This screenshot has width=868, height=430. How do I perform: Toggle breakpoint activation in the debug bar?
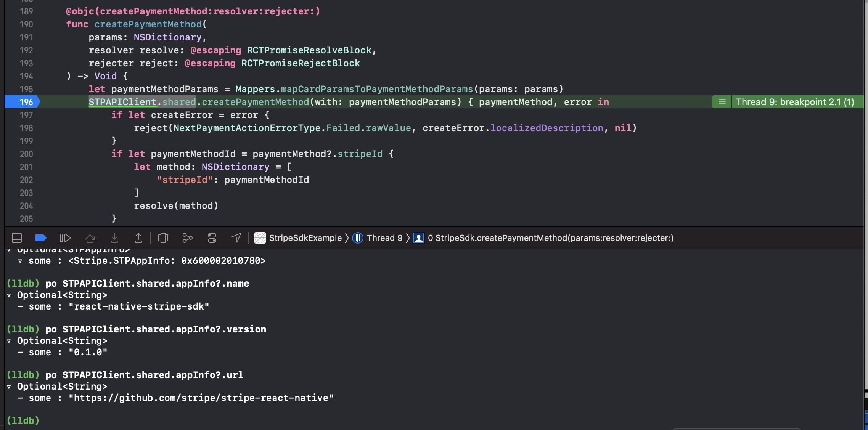41,238
